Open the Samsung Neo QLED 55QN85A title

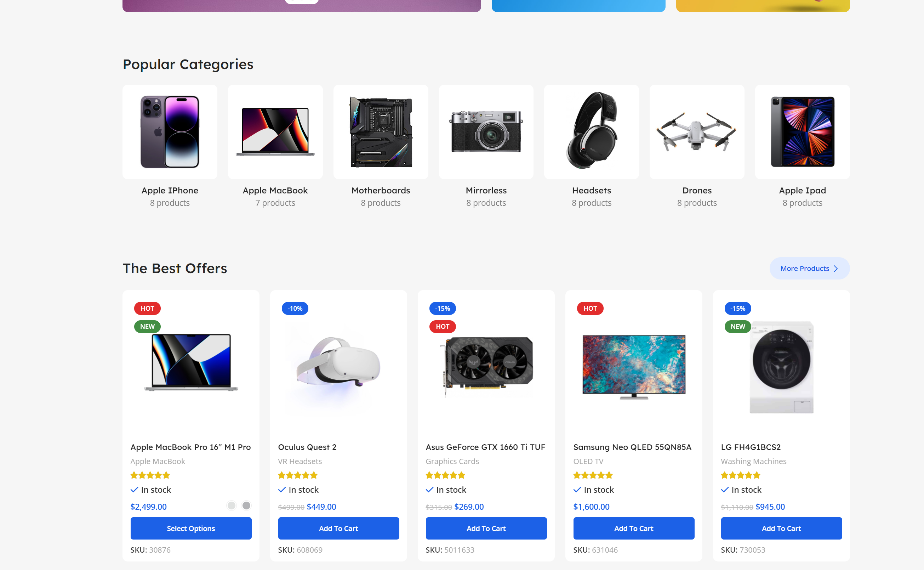(x=632, y=447)
